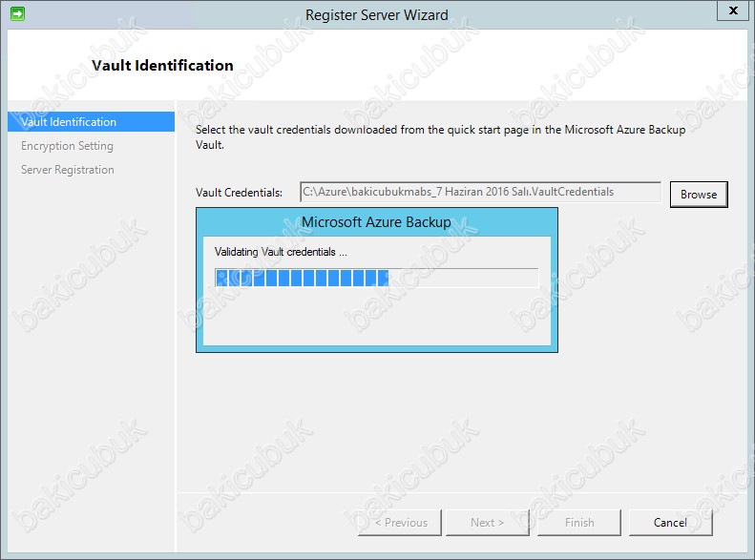Select the Encryption Setting step
This screenshot has height=560, width=755.
click(67, 146)
